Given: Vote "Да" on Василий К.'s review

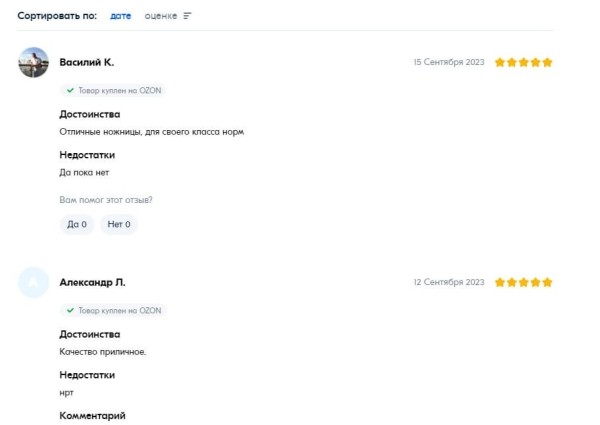Looking at the screenshot, I should pyautogui.click(x=77, y=224).
